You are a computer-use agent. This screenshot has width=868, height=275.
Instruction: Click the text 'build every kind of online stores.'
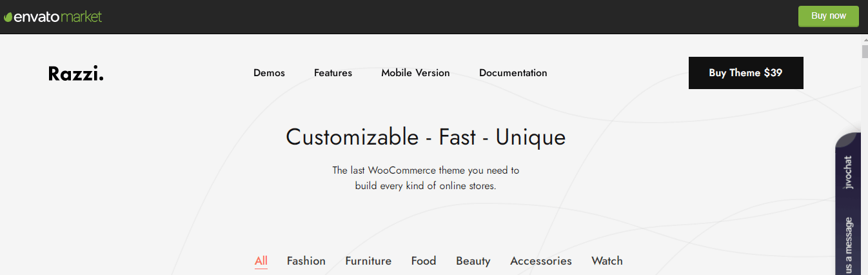[426, 186]
